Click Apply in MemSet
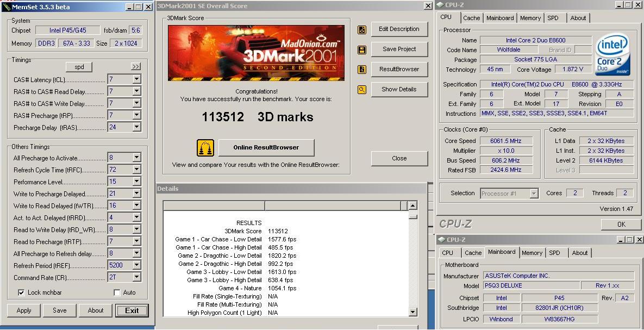This screenshot has height=330, width=644. click(24, 310)
